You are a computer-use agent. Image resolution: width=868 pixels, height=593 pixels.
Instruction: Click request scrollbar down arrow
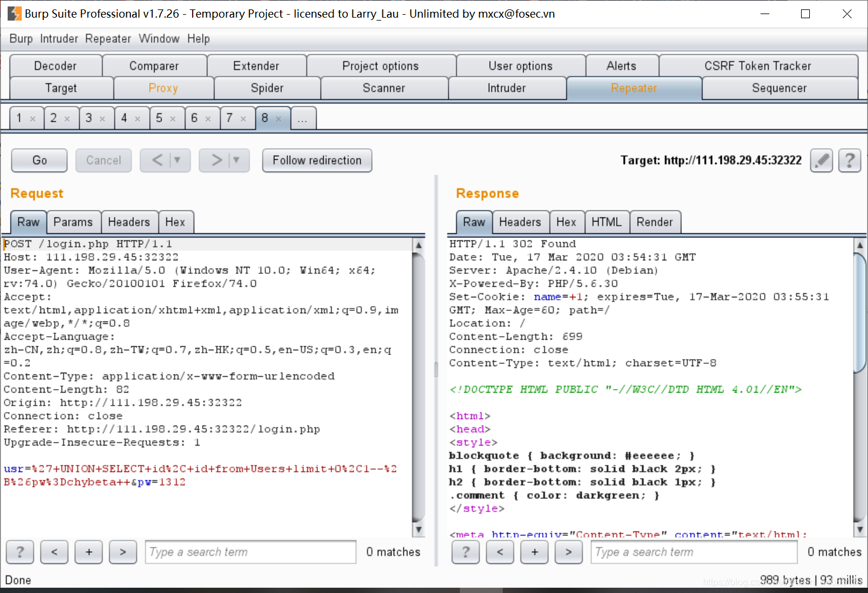pyautogui.click(x=419, y=529)
